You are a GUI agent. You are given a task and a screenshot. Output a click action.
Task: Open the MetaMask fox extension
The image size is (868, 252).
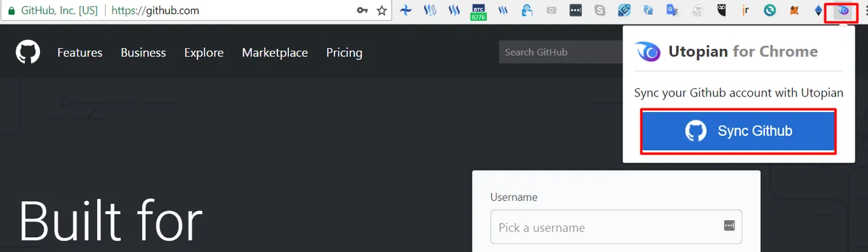(794, 11)
